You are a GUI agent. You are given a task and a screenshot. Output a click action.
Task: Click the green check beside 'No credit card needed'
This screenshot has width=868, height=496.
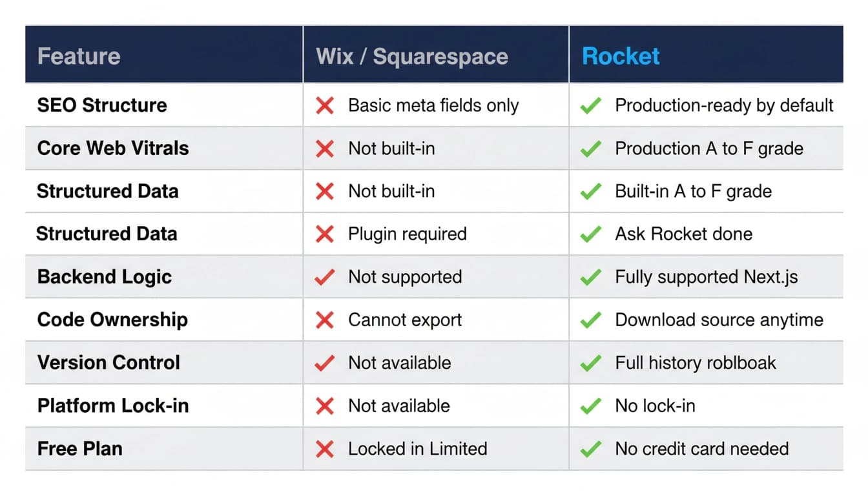pyautogui.click(x=590, y=449)
